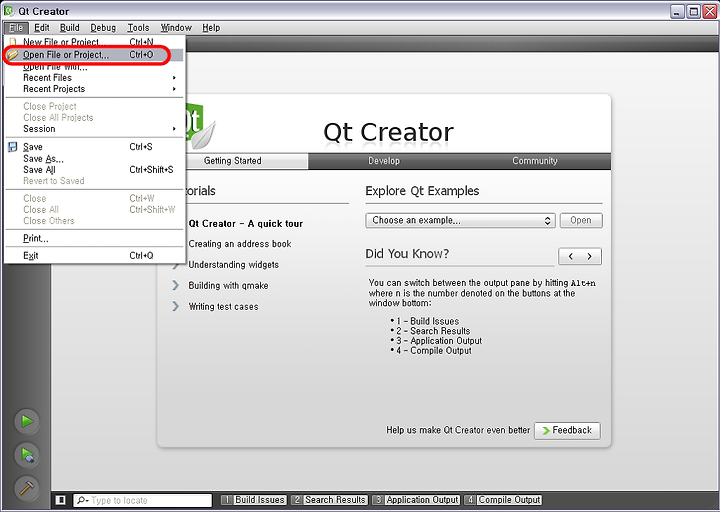Click the magnifier icon in the locator

coord(82,500)
